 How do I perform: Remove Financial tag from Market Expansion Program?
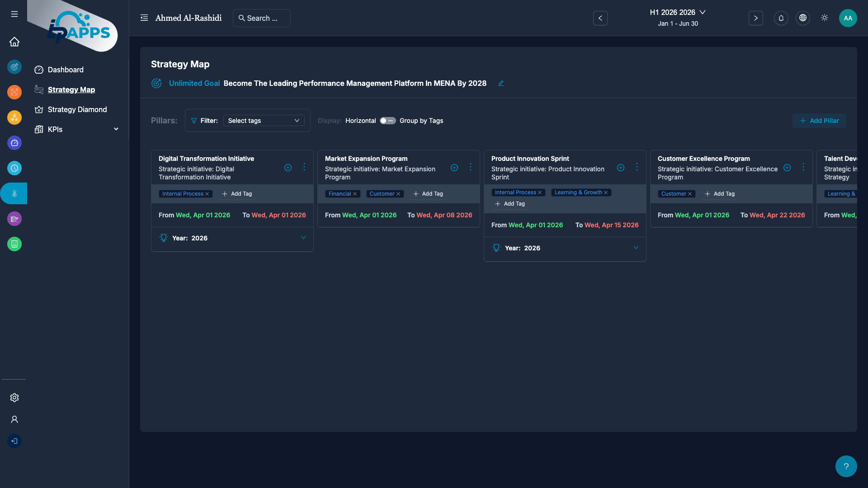point(355,194)
